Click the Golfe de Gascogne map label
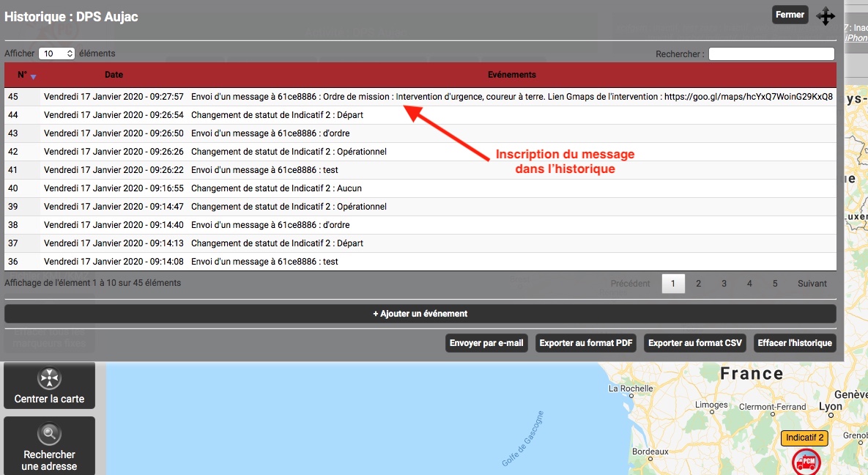Image resolution: width=868 pixels, height=475 pixels. coord(523,438)
